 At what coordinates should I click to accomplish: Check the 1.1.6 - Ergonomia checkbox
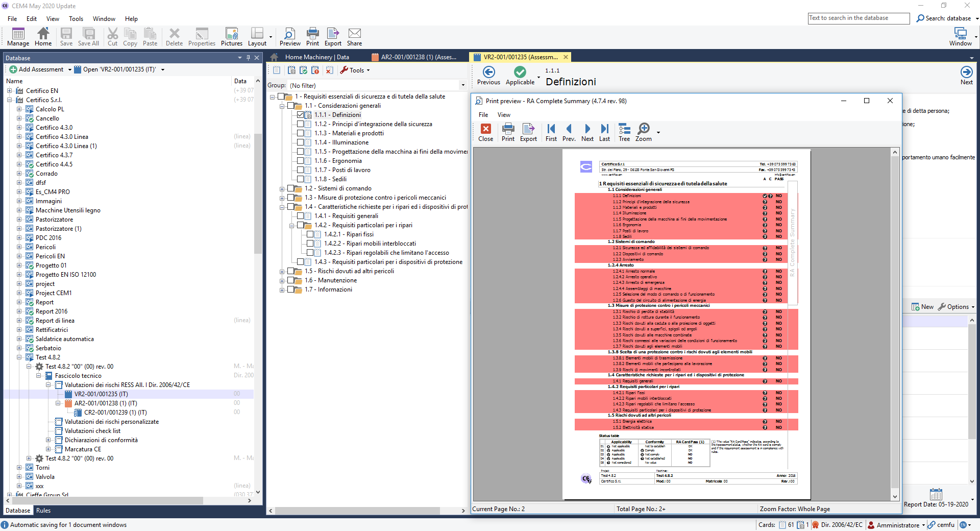[x=301, y=161]
